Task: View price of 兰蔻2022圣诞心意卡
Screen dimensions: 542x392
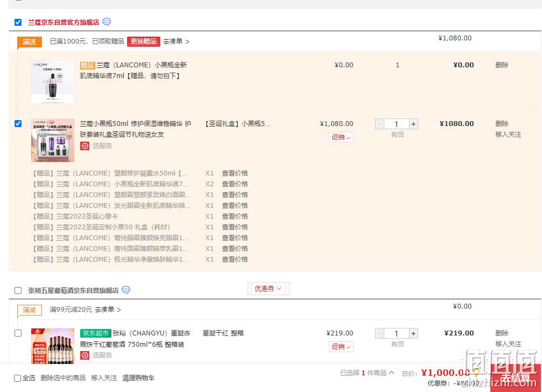Action: click(x=235, y=216)
